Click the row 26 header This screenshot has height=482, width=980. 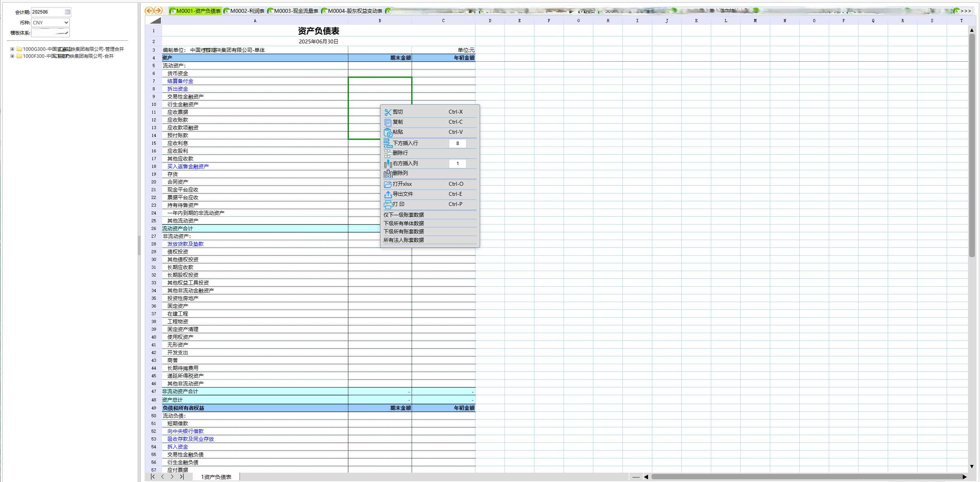point(154,228)
